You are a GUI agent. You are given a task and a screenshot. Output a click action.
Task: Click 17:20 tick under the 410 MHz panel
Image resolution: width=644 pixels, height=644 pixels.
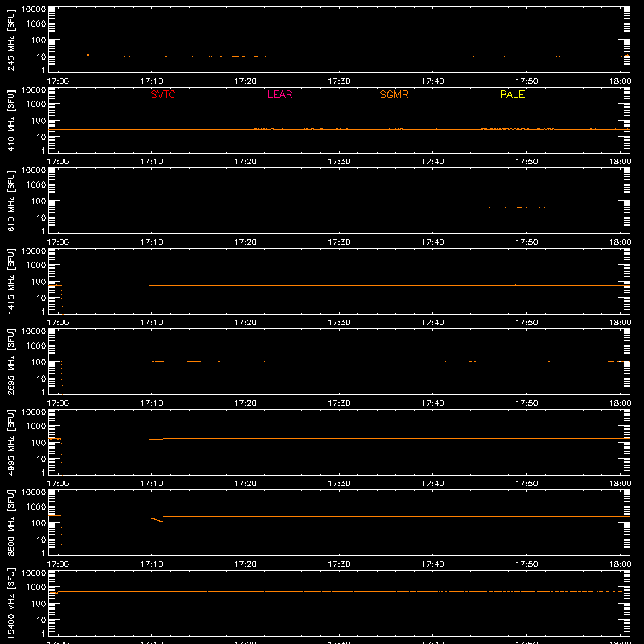click(246, 162)
